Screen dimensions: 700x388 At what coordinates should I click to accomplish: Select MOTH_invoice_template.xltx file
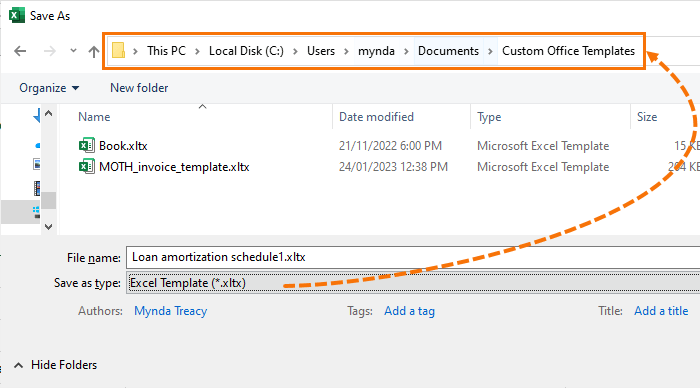[174, 167]
